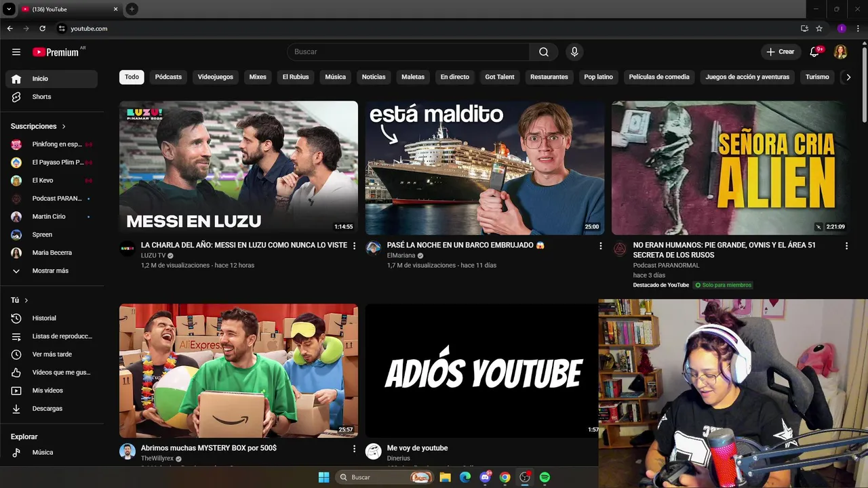This screenshot has width=868, height=488.
Task: Open Windows Start menu
Action: point(324,477)
